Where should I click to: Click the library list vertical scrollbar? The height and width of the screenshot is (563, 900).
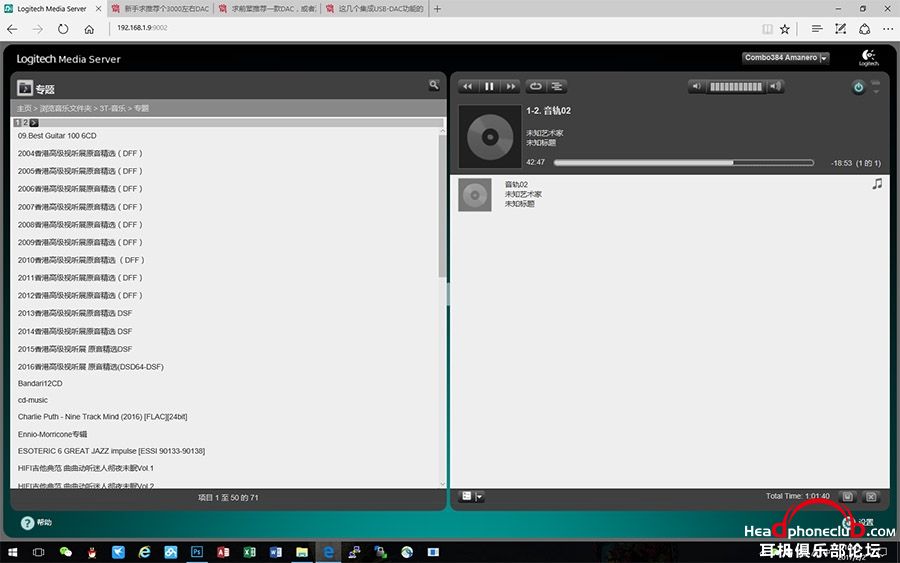coord(442,205)
